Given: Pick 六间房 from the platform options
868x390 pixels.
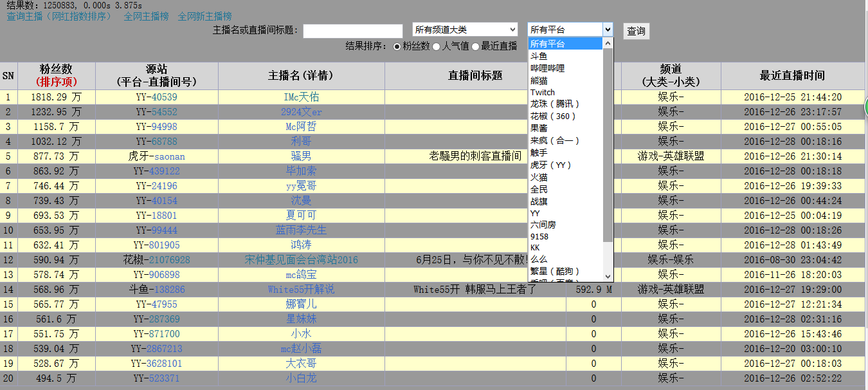Looking at the screenshot, I should (x=543, y=225).
